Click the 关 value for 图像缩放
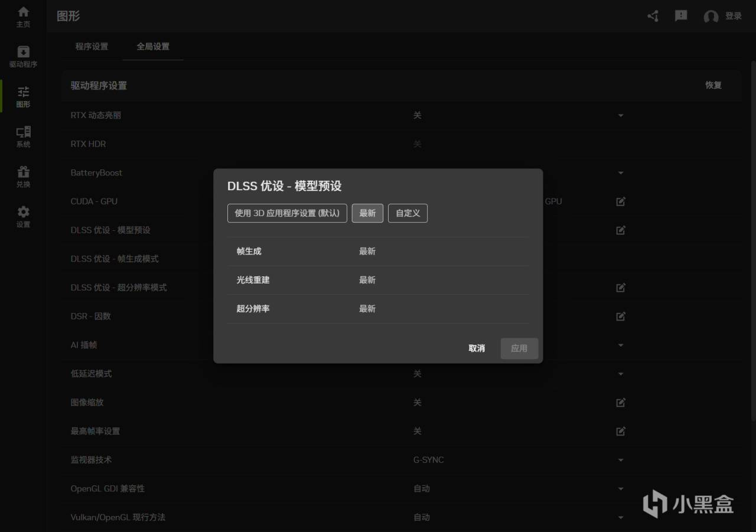The width and height of the screenshot is (756, 532). pos(418,403)
